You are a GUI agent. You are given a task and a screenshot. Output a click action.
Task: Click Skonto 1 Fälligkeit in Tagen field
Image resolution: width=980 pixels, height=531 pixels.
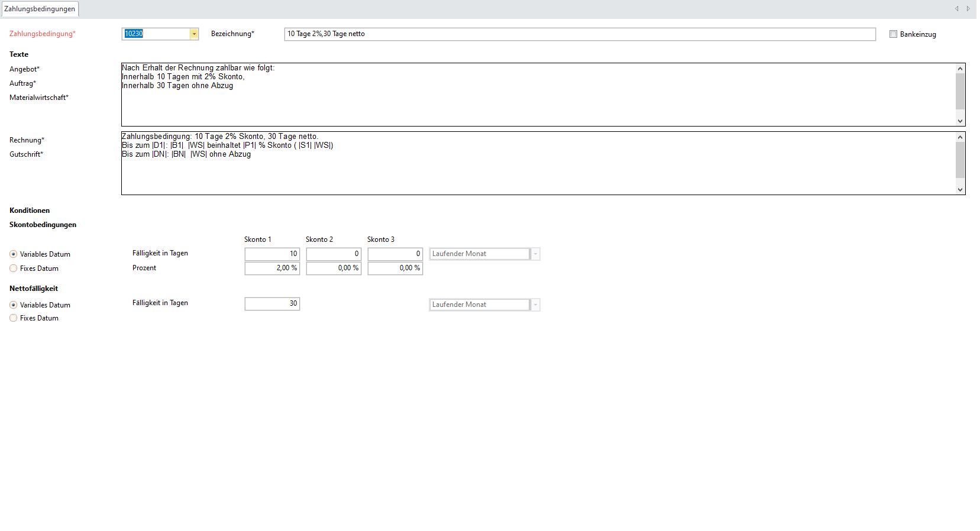272,254
